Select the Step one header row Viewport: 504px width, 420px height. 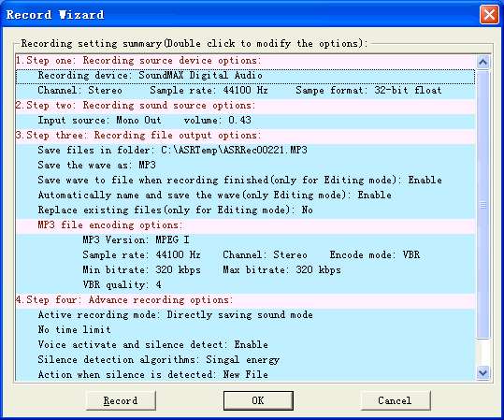coord(245,61)
